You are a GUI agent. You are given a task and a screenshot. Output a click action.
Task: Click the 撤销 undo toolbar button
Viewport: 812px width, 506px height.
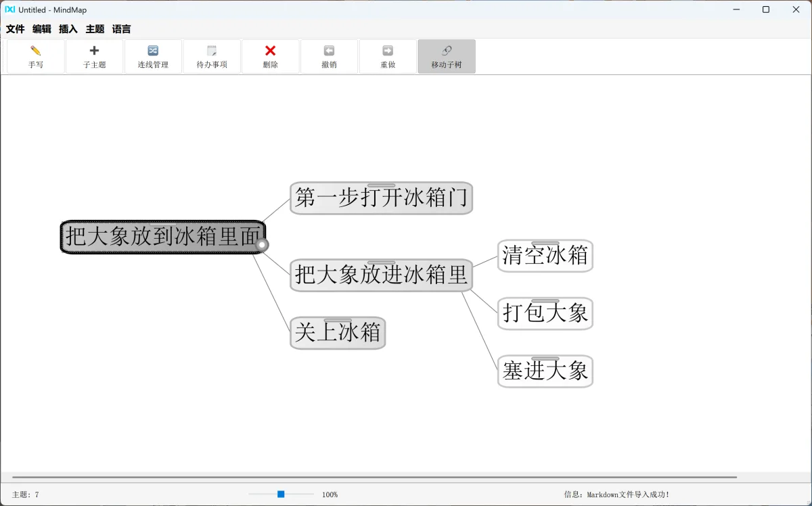click(329, 56)
